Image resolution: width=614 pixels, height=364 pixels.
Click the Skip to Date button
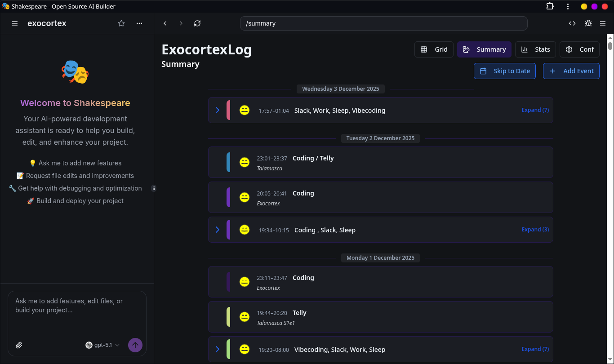(504, 71)
